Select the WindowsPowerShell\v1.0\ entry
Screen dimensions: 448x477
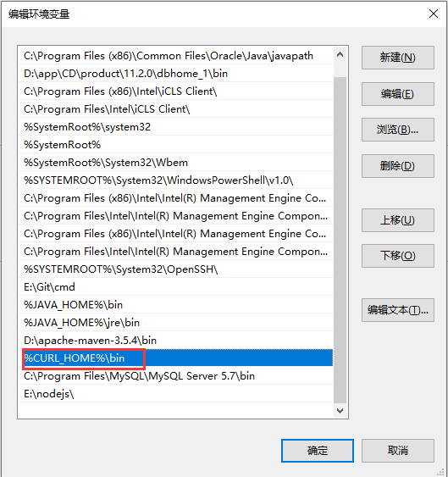click(175, 180)
